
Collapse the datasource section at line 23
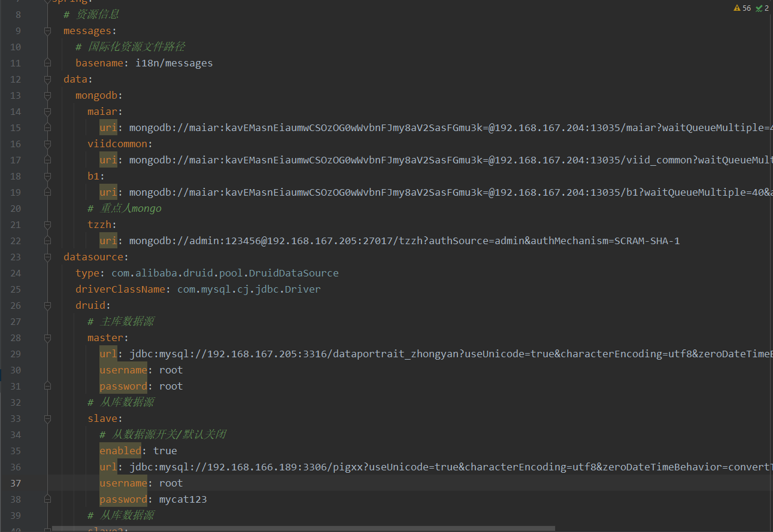click(x=47, y=257)
